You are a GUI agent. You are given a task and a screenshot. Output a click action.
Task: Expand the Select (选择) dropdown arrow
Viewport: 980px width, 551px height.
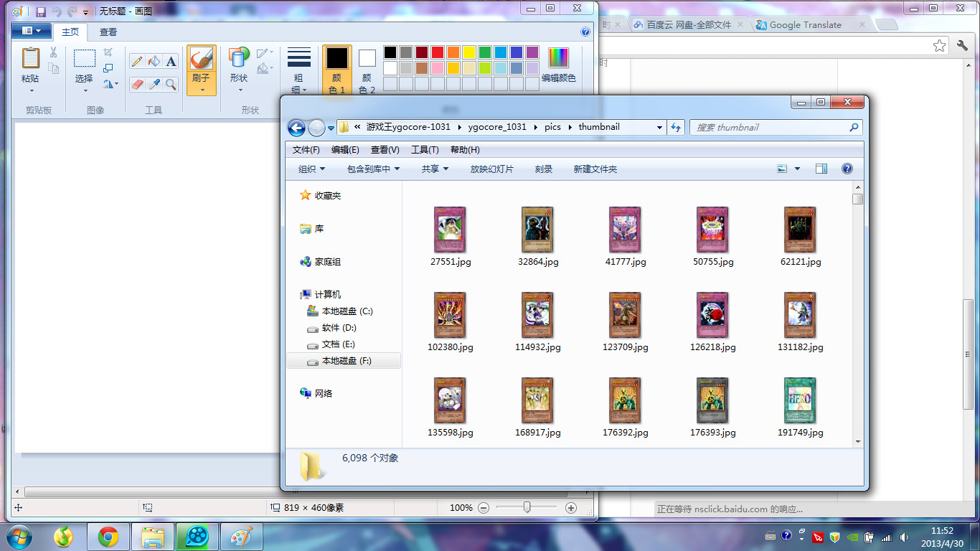coord(85,90)
